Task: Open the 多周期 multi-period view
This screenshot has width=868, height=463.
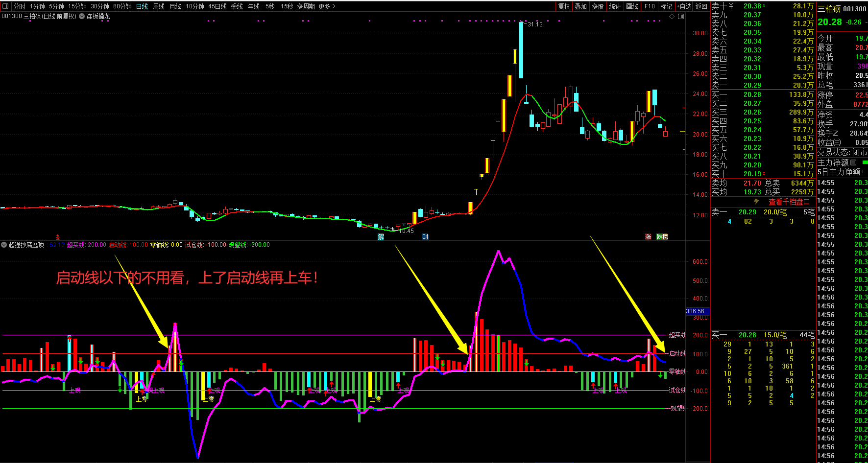Action: (306, 6)
